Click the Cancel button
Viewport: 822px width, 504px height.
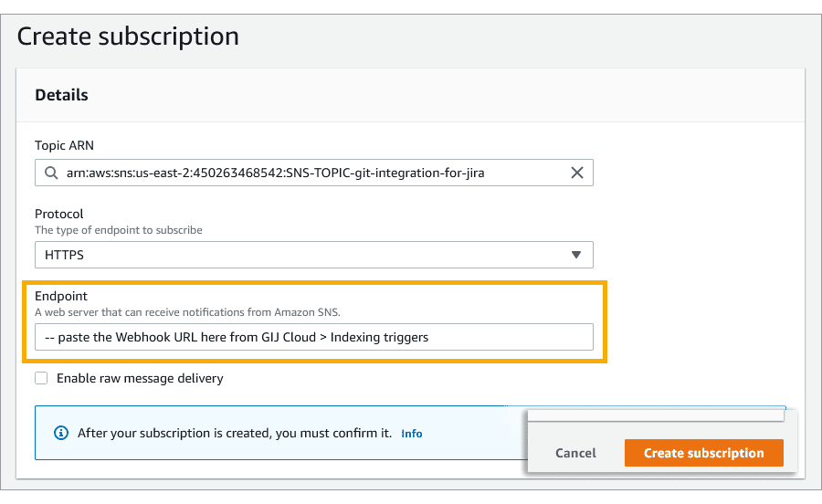coord(575,453)
